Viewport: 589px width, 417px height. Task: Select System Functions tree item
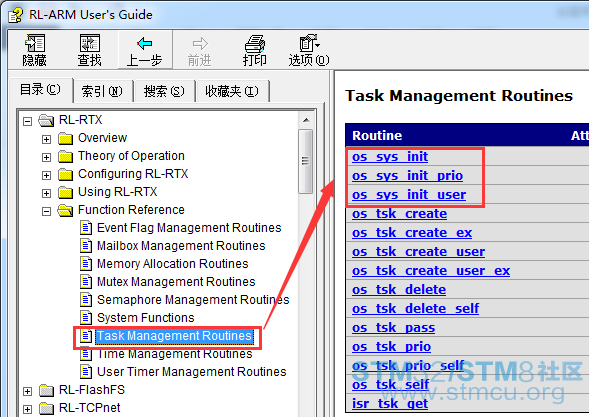146,318
